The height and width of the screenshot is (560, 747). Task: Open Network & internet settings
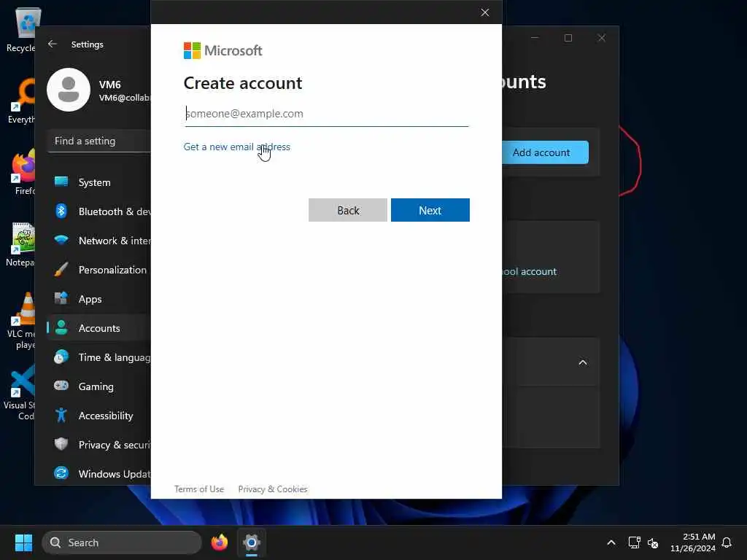click(x=99, y=241)
